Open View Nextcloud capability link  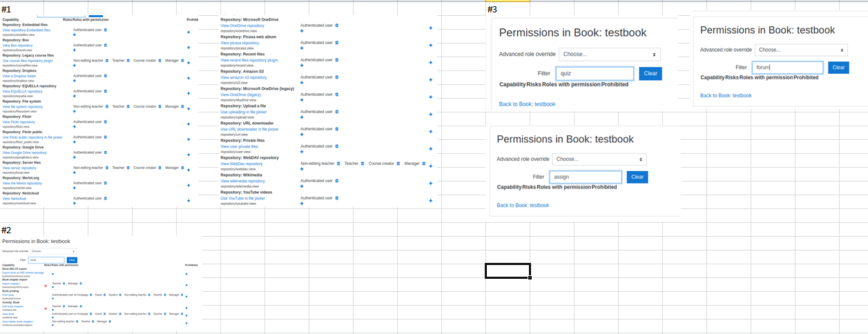(15, 199)
